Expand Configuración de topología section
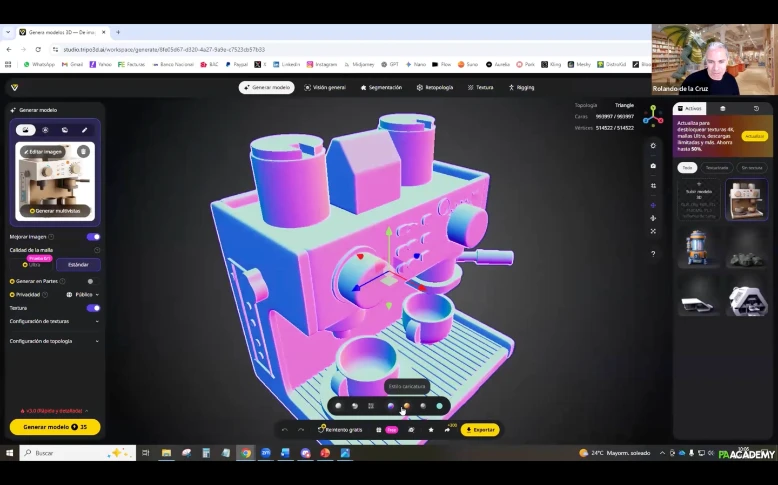The height and width of the screenshot is (485, 778). (97, 341)
